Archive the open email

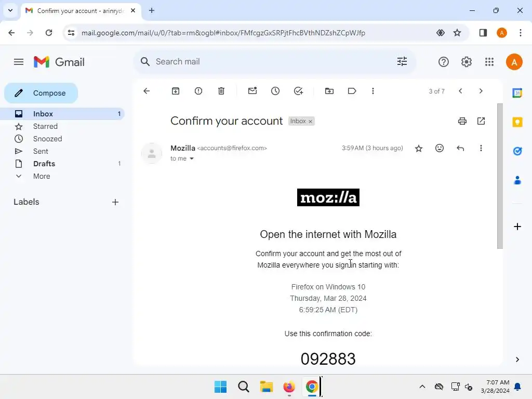[x=176, y=91]
